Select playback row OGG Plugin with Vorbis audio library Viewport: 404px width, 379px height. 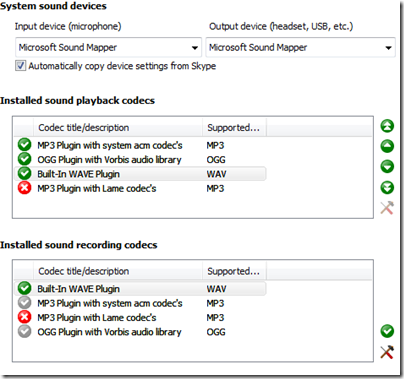[140, 160]
